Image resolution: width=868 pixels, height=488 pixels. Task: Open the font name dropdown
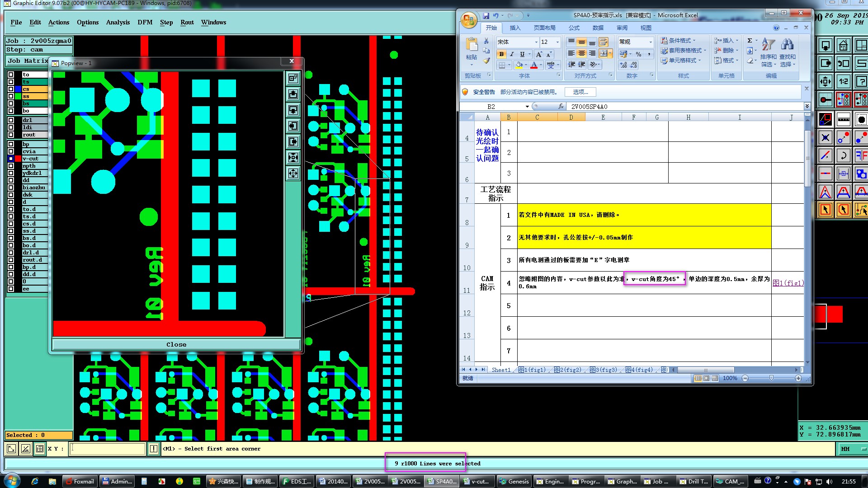click(536, 42)
